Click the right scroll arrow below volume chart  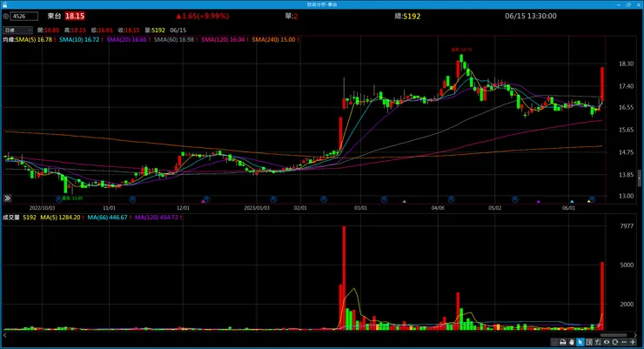pyautogui.click(x=635, y=335)
